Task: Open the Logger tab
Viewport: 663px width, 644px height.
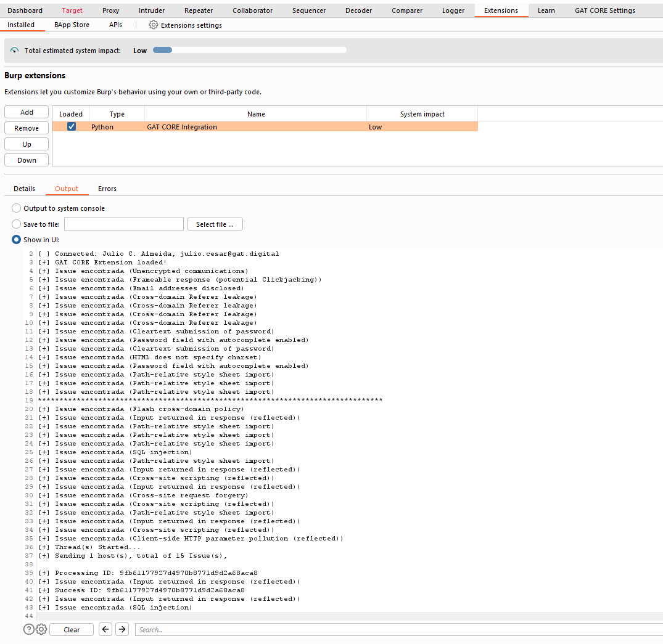Action: click(x=453, y=10)
